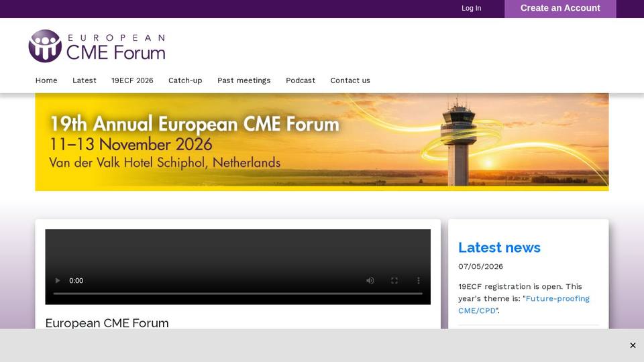Open the Podcast menu item

pyautogui.click(x=301, y=80)
